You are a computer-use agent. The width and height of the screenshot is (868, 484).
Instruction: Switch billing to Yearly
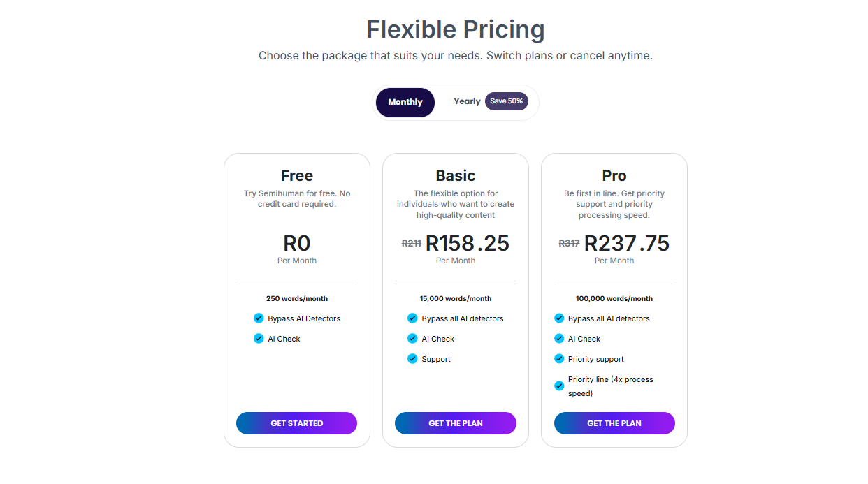point(467,102)
